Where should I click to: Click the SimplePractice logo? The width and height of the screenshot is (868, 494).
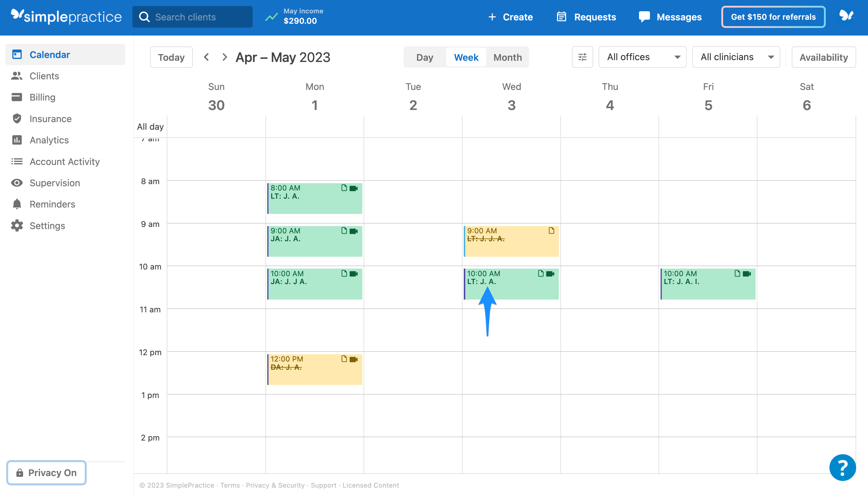point(66,17)
